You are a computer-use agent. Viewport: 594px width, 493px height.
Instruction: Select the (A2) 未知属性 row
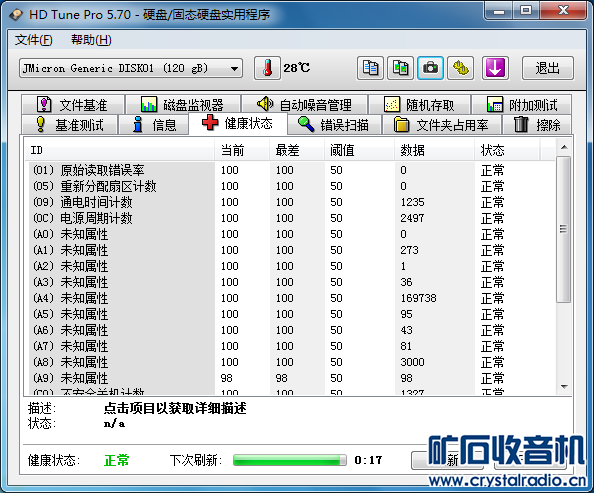[x=290, y=266]
